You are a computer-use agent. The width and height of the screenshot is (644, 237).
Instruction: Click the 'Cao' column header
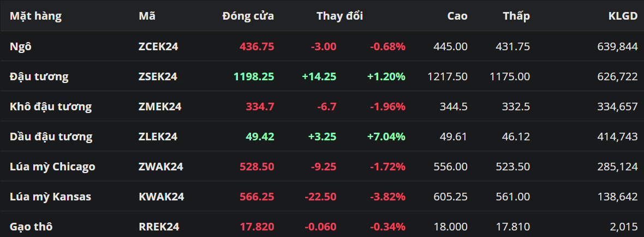[457, 16]
